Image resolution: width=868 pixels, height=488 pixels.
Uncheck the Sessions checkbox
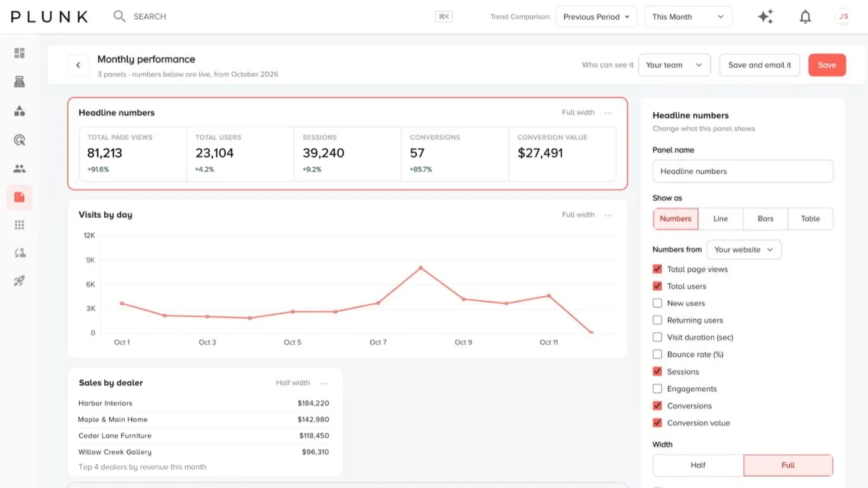657,372
